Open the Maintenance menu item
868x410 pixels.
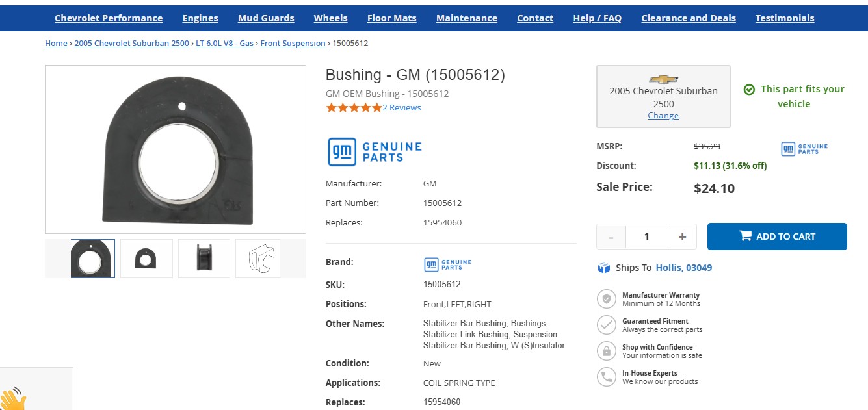[x=467, y=18]
